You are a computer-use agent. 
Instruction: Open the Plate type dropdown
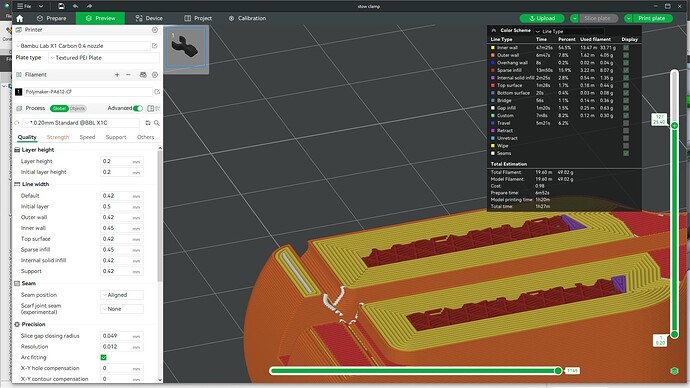104,58
